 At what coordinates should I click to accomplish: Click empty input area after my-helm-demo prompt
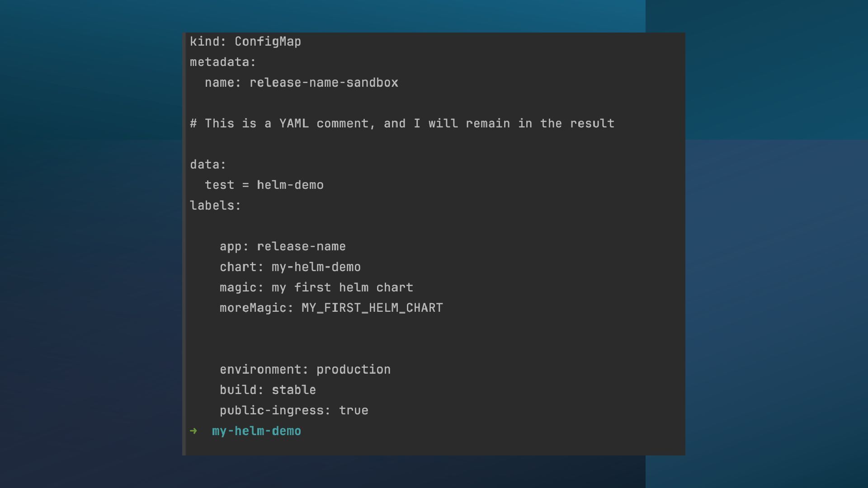click(x=452, y=431)
